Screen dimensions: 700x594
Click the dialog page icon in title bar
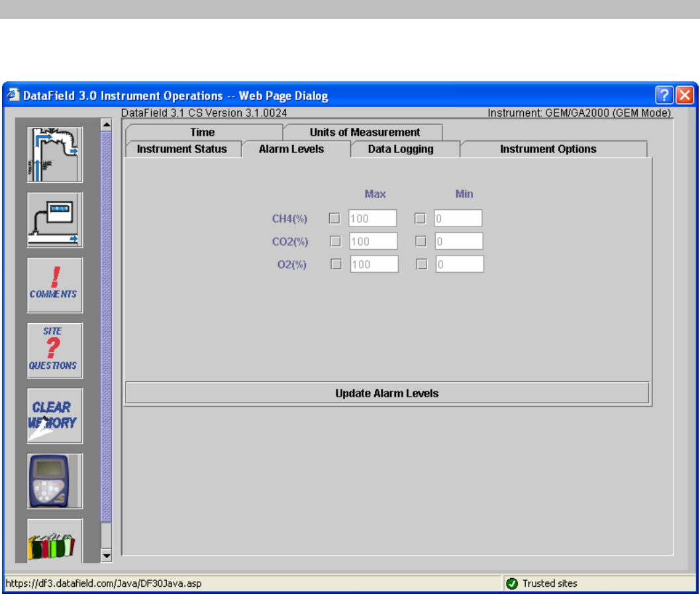(x=13, y=95)
